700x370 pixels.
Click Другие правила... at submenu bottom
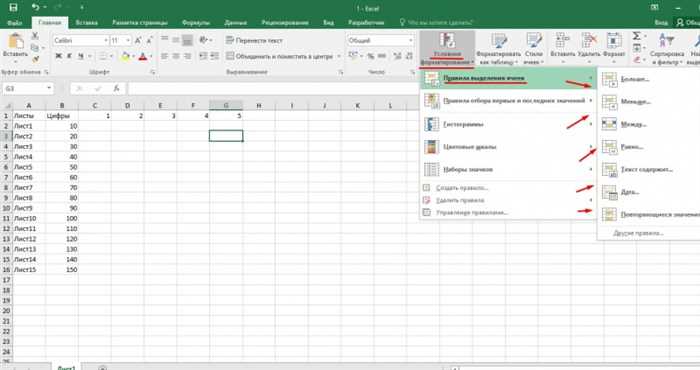click(x=638, y=233)
